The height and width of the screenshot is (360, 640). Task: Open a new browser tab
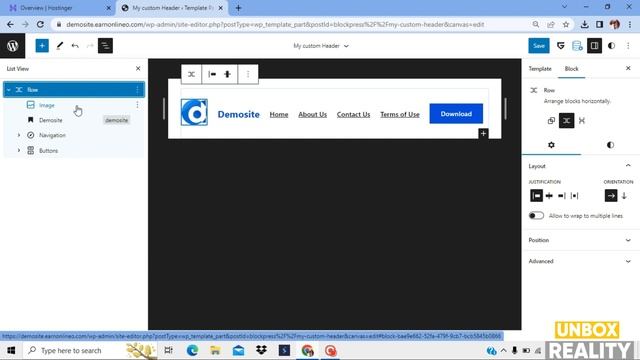point(238,8)
